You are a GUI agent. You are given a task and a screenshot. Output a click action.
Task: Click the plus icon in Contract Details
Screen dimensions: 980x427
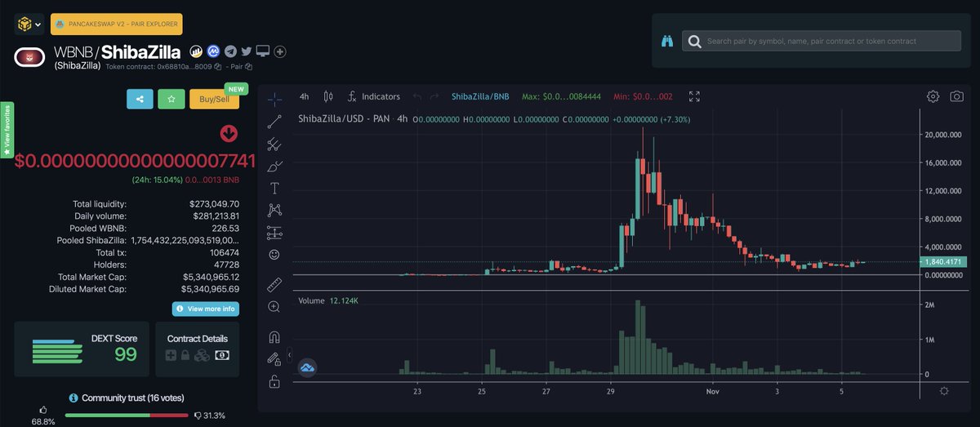click(171, 356)
